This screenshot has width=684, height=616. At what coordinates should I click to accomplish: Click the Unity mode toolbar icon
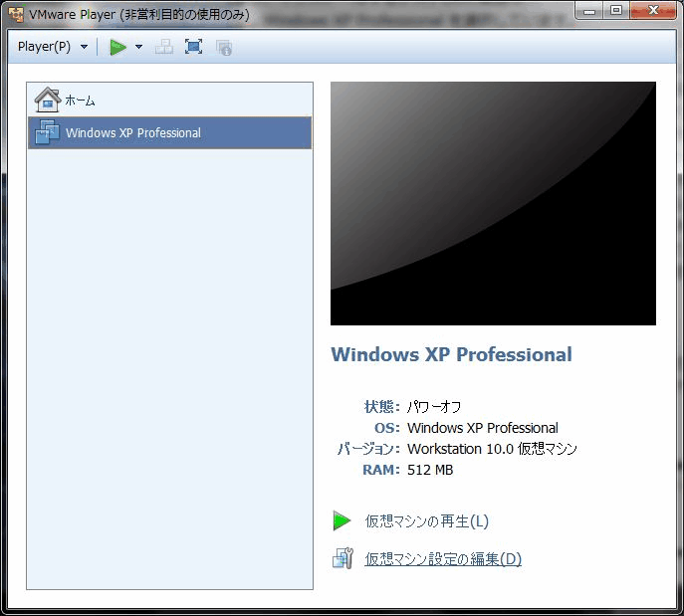pyautogui.click(x=223, y=47)
